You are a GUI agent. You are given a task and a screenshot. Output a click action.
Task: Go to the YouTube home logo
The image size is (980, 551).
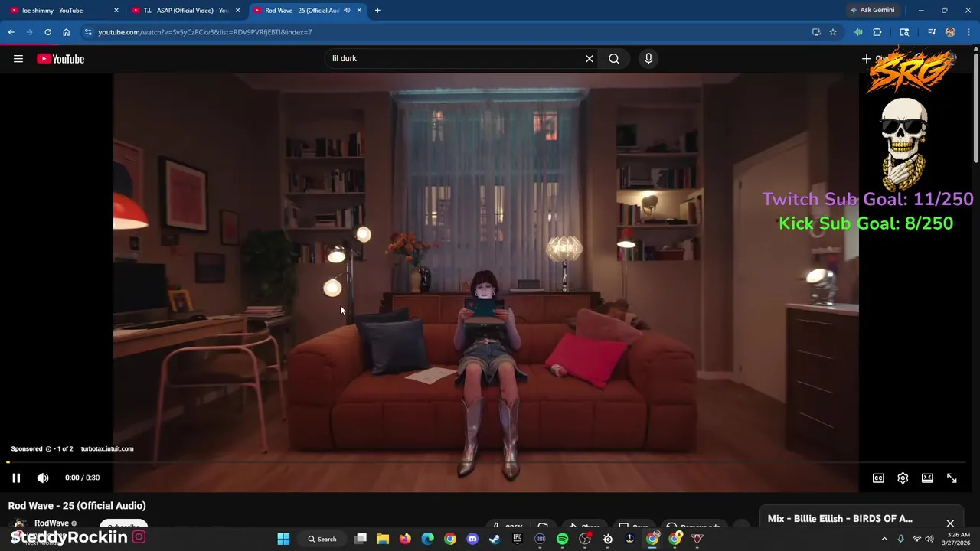60,59
